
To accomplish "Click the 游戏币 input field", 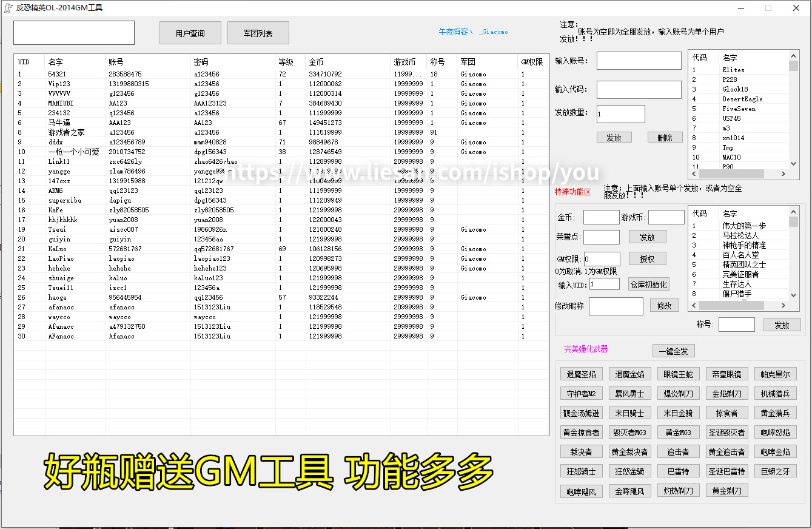I will tap(666, 217).
